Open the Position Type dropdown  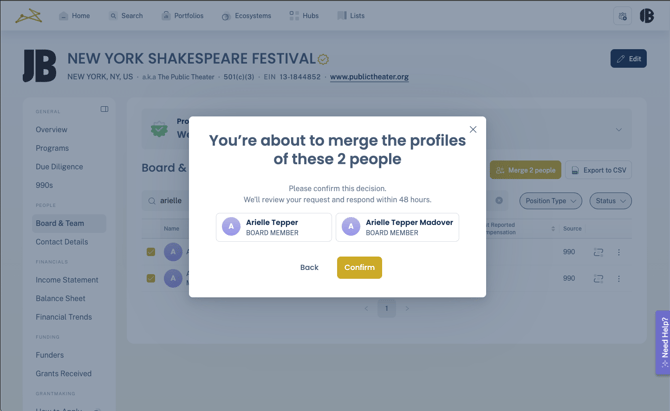(x=550, y=201)
